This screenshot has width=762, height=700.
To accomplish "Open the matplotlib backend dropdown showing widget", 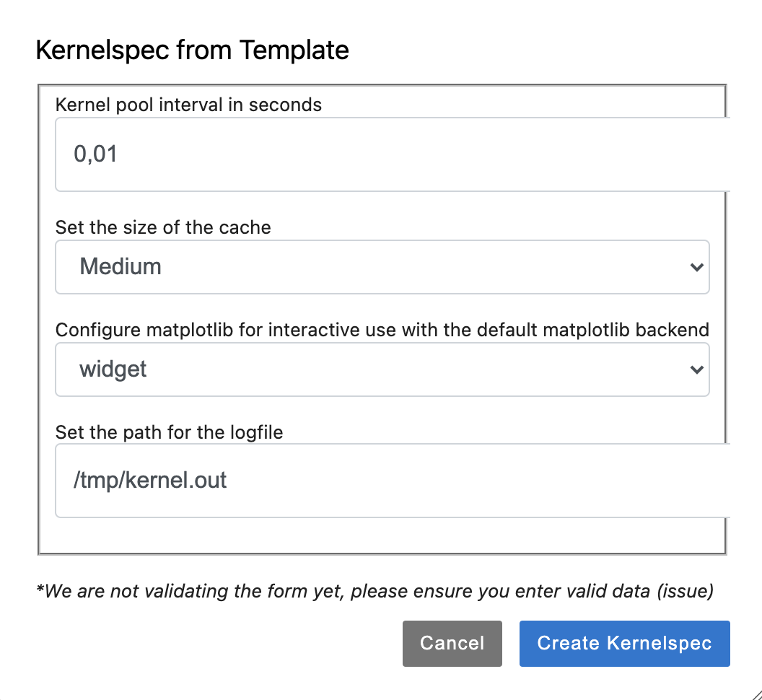I will (382, 369).
